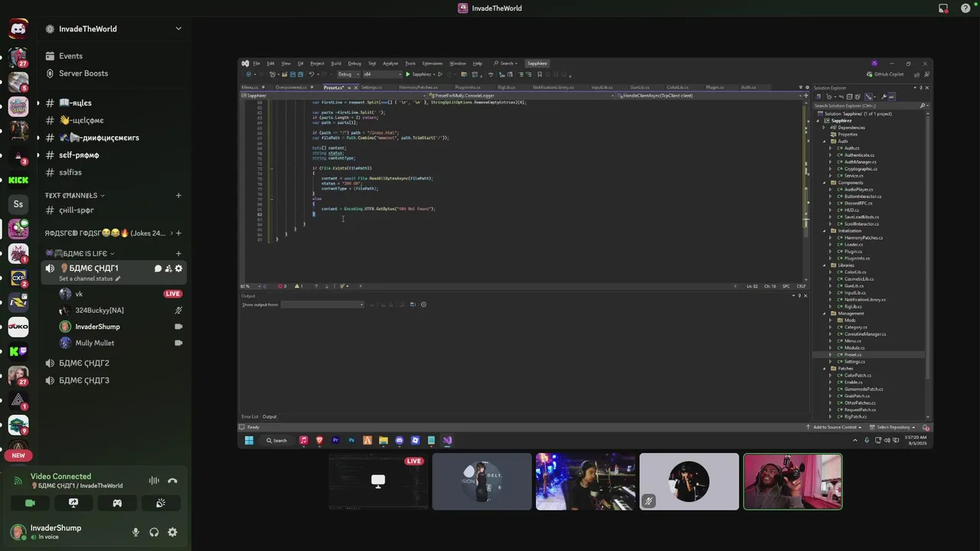This screenshot has width=980, height=551.
Task: Open the Build menu in Visual Studio
Action: click(x=336, y=64)
